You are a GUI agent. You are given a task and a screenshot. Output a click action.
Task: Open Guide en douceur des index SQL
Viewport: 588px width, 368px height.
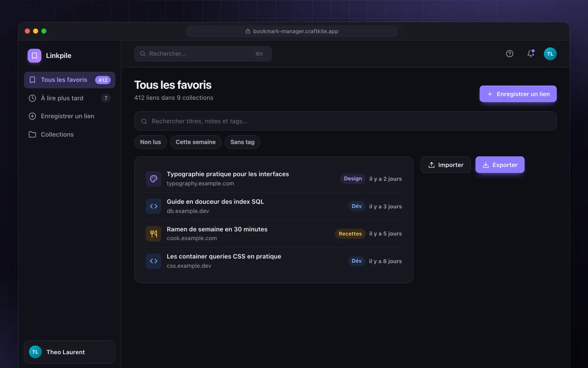(x=215, y=201)
